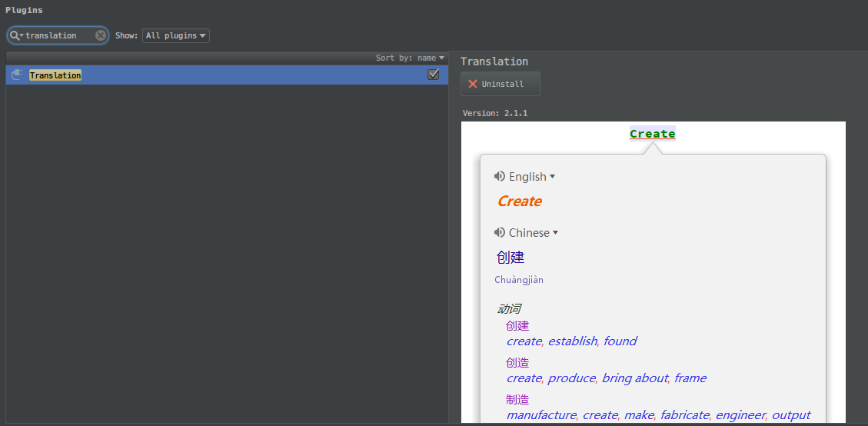868x426 pixels.
Task: Click the Translation plugin icon in list
Action: 17,75
